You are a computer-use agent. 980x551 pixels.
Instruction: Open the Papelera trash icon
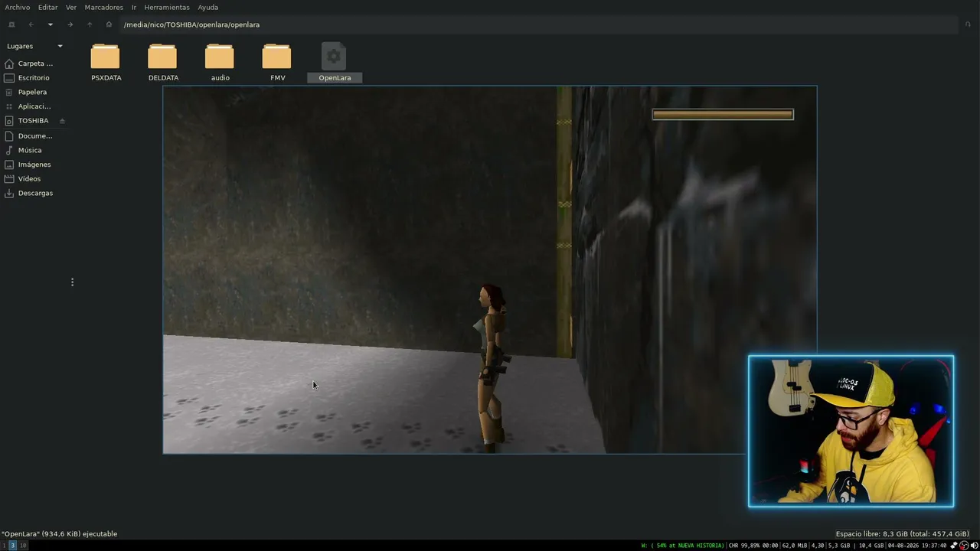tap(9, 92)
